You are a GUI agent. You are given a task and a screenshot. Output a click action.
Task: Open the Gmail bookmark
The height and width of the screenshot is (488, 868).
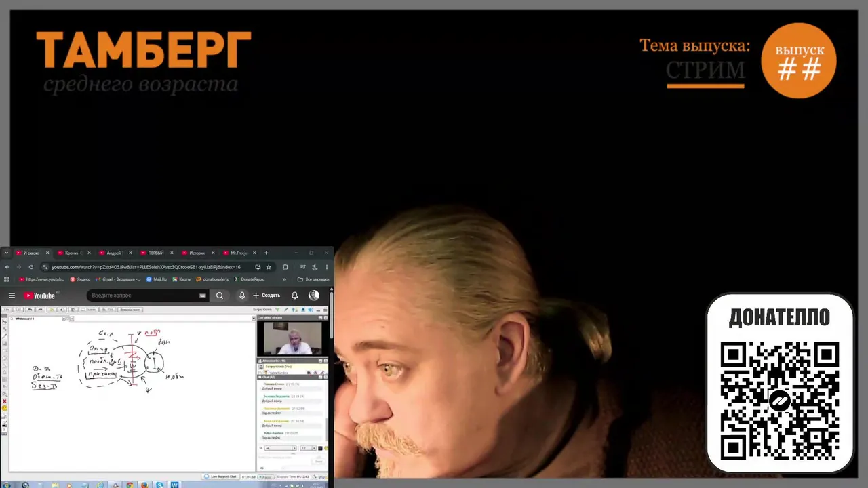118,279
